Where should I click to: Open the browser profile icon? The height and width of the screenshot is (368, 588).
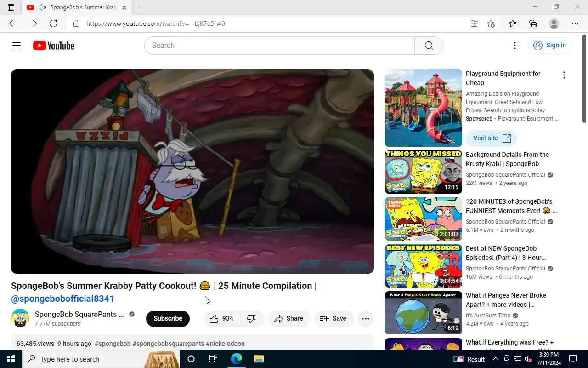point(554,23)
